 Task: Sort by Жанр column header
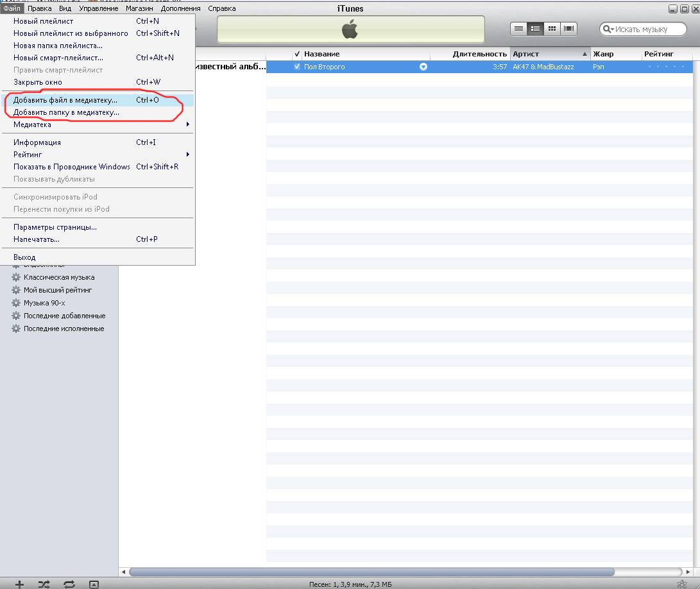[x=616, y=54]
